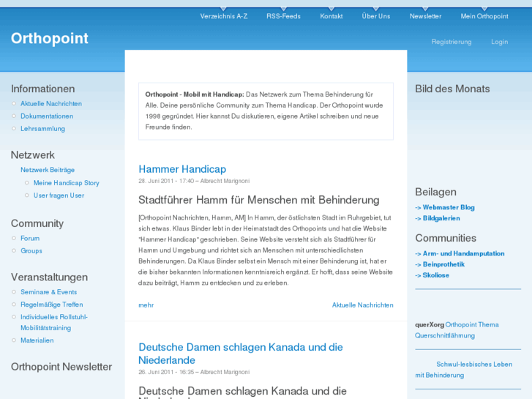The width and height of the screenshot is (532, 399).
Task: Click mehr under the Hammer Handicap article
Action: 146,305
